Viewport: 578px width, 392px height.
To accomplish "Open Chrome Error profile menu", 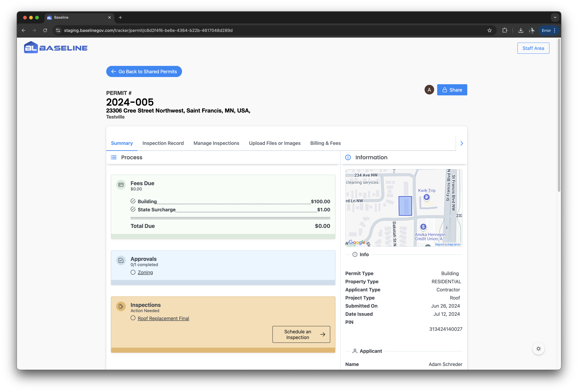I will (548, 30).
